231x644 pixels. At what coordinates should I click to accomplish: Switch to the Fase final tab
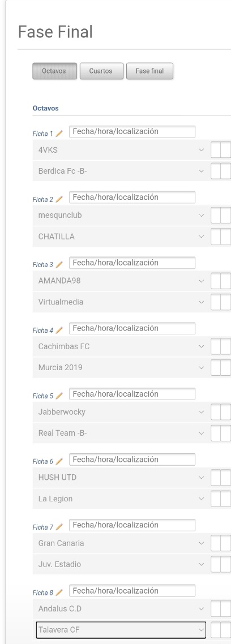click(149, 71)
